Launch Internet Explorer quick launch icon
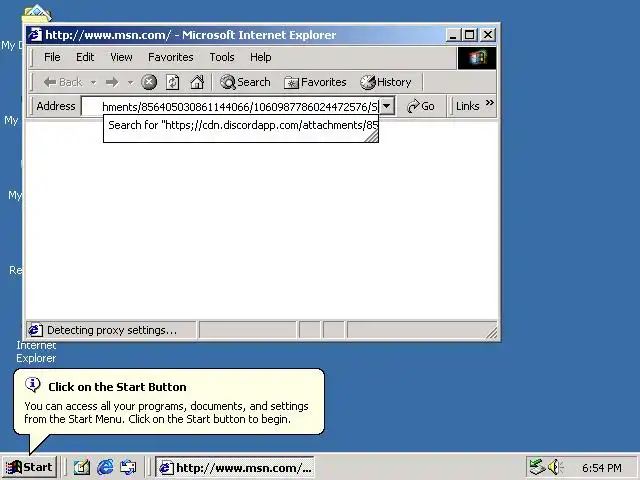This screenshot has width=640, height=480. coord(105,467)
